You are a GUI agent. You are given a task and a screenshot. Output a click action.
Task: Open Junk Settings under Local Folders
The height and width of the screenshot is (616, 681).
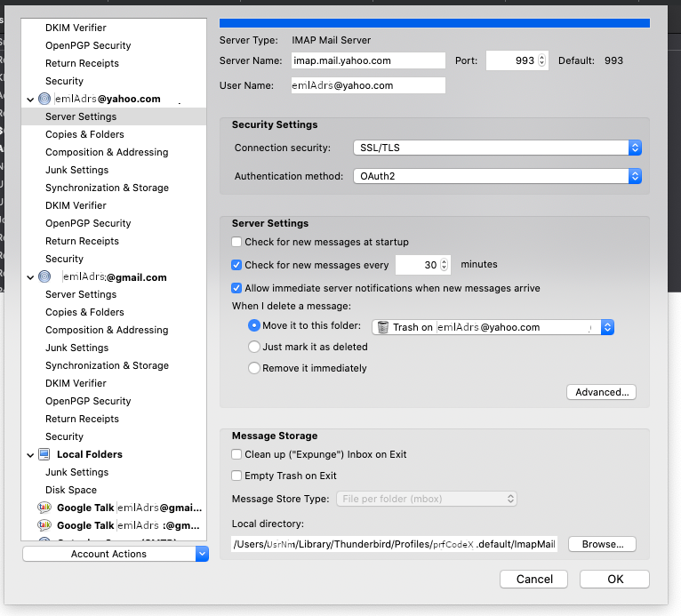click(114, 472)
